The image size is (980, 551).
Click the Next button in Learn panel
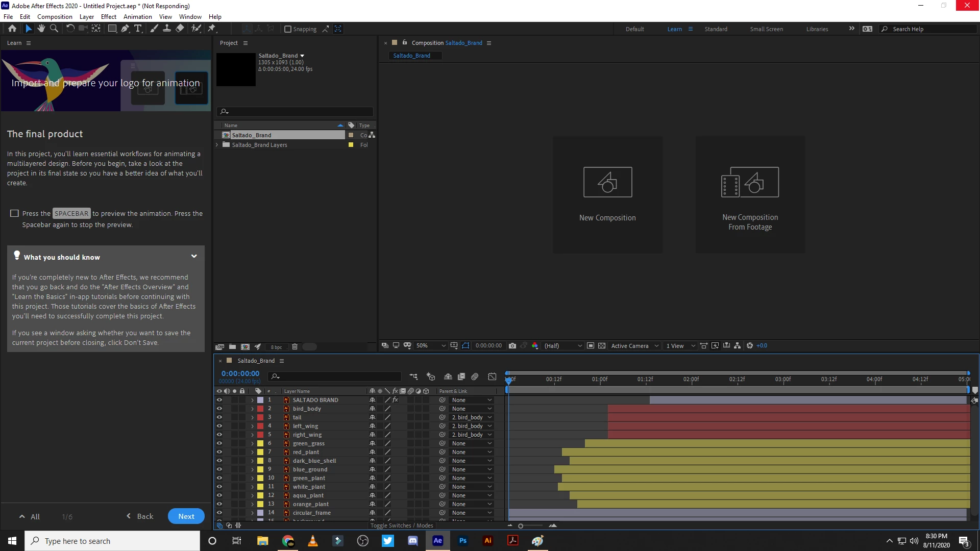(x=186, y=516)
